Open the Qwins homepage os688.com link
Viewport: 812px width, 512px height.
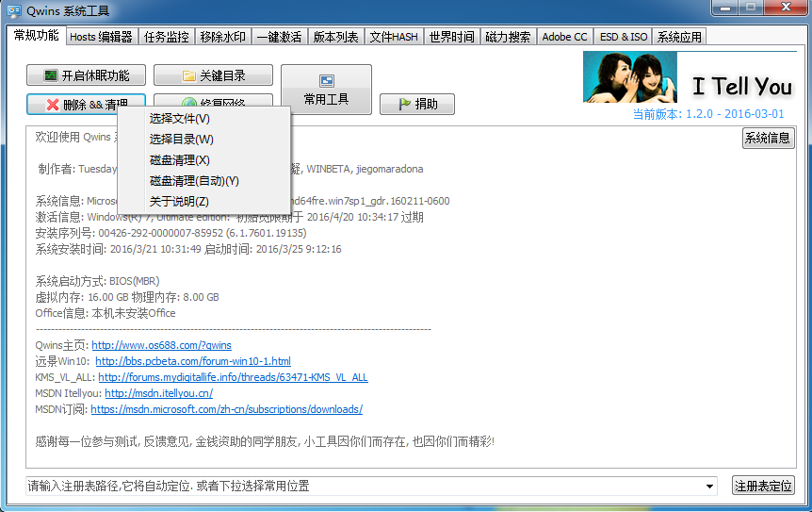[162, 345]
